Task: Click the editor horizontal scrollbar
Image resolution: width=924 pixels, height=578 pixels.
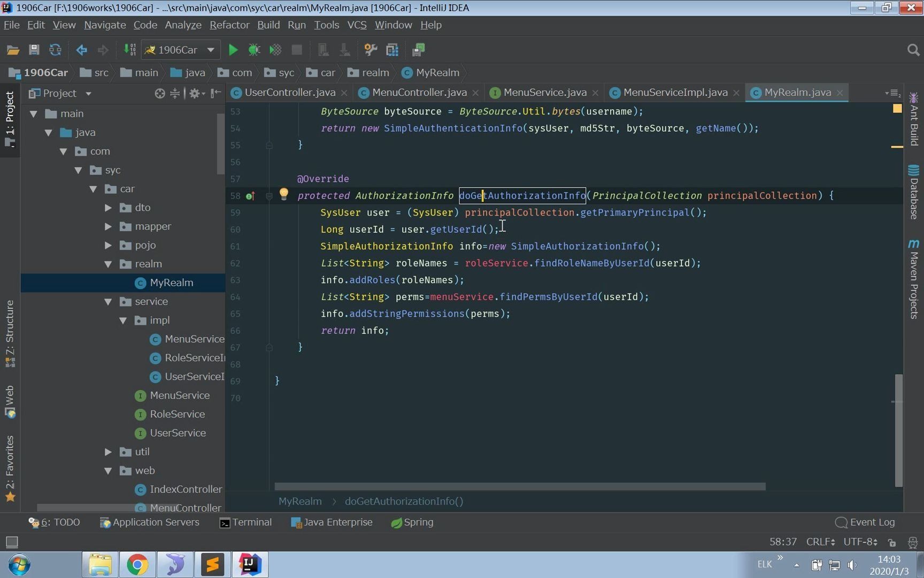Action: coord(520,486)
